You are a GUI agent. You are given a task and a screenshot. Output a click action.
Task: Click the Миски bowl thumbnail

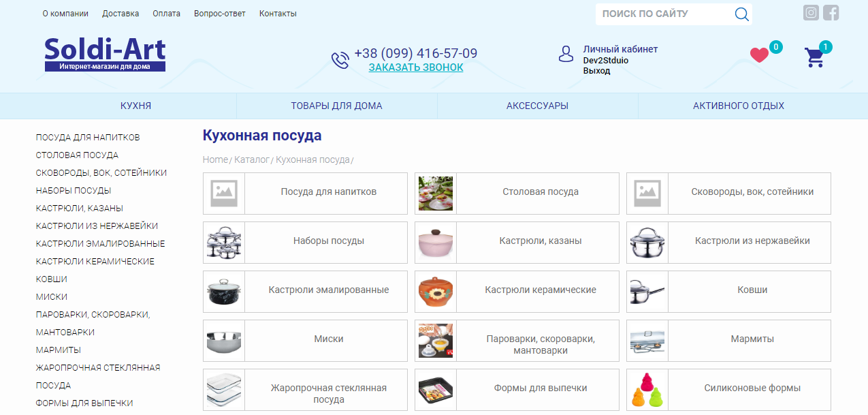tap(223, 339)
